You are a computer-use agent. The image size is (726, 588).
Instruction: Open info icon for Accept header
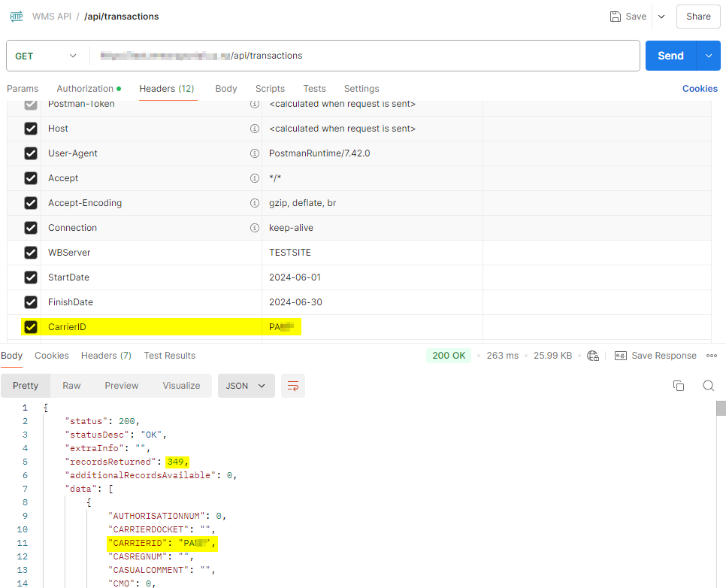pyautogui.click(x=255, y=178)
